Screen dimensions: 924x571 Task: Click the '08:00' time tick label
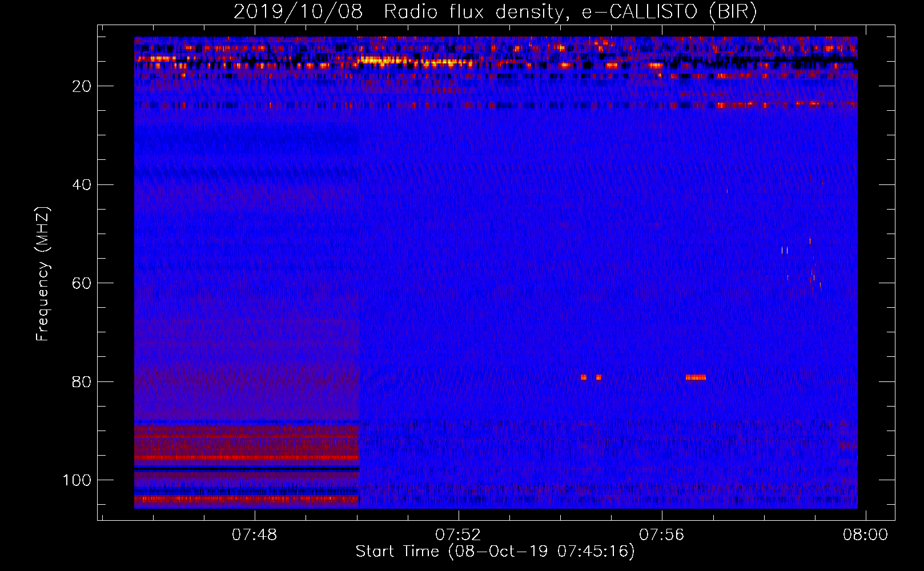866,535
